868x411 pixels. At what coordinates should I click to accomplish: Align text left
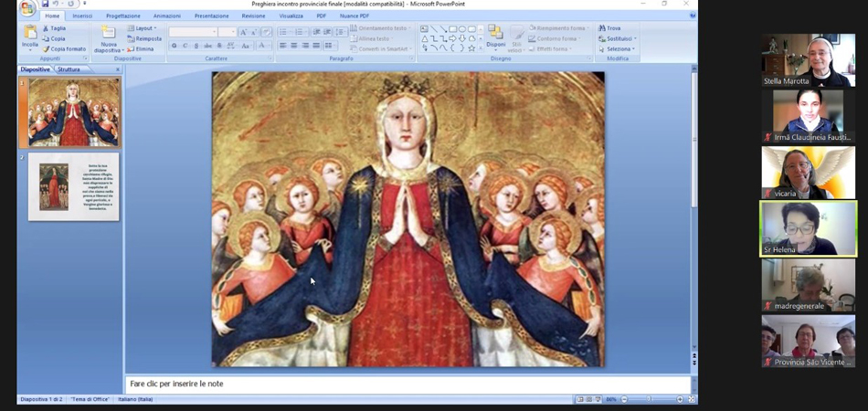point(283,46)
